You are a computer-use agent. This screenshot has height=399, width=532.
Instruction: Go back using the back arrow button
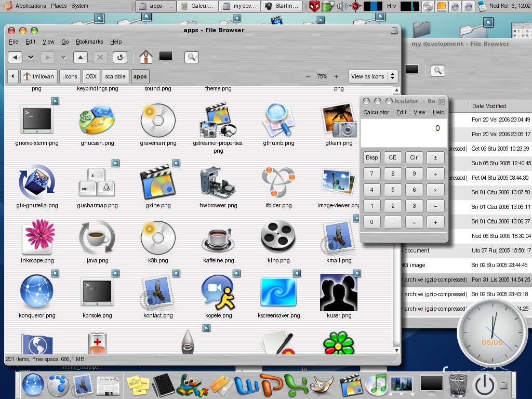pos(15,57)
